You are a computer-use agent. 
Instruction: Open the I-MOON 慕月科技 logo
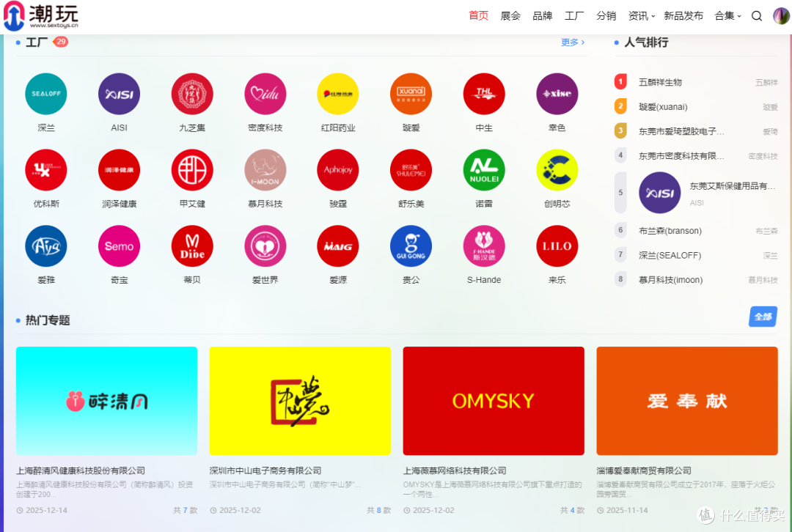click(x=265, y=170)
